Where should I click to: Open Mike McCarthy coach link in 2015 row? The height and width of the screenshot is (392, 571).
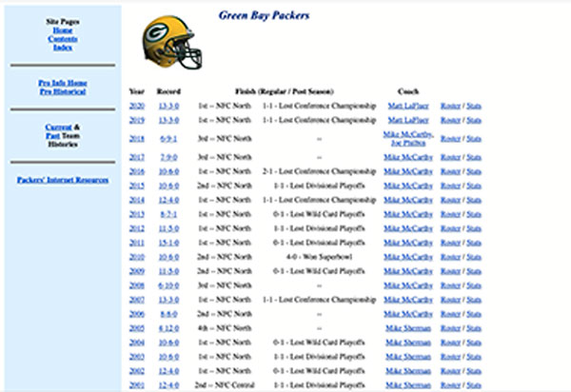pos(408,186)
